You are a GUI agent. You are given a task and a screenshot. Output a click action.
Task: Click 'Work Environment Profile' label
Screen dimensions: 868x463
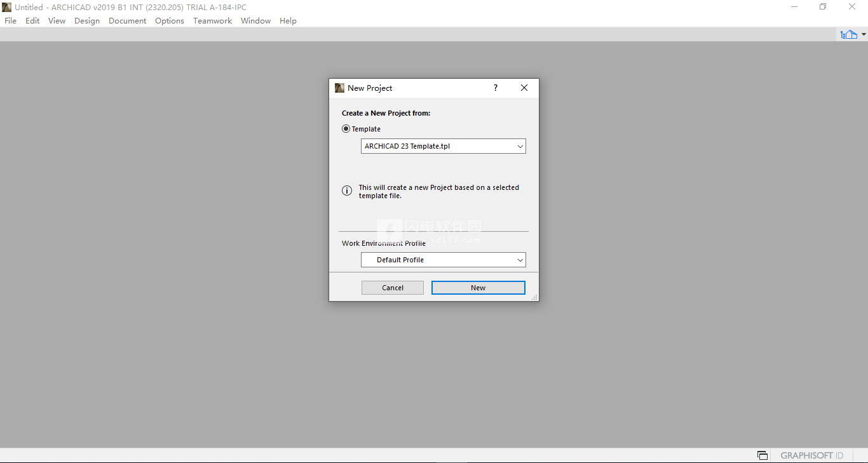click(384, 243)
